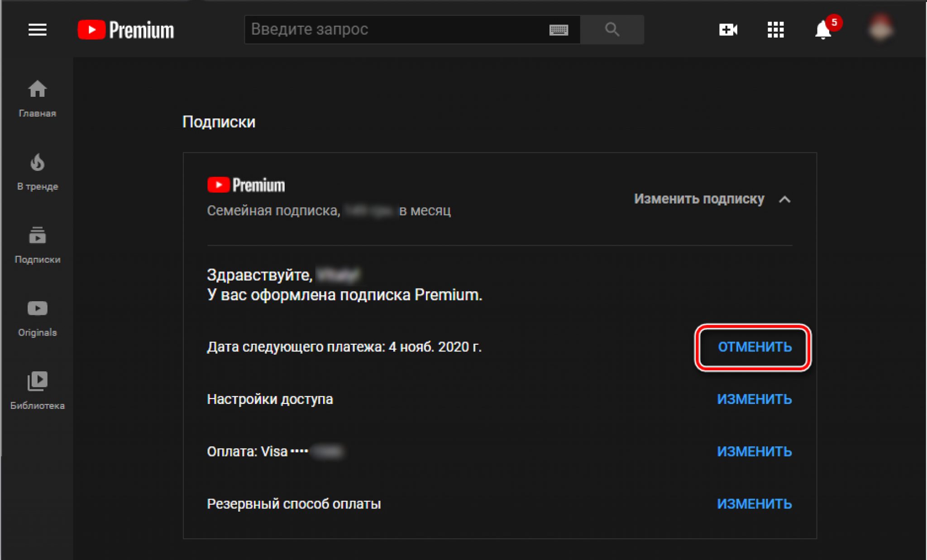Click the YouTube Premium logo in header

pos(126,30)
